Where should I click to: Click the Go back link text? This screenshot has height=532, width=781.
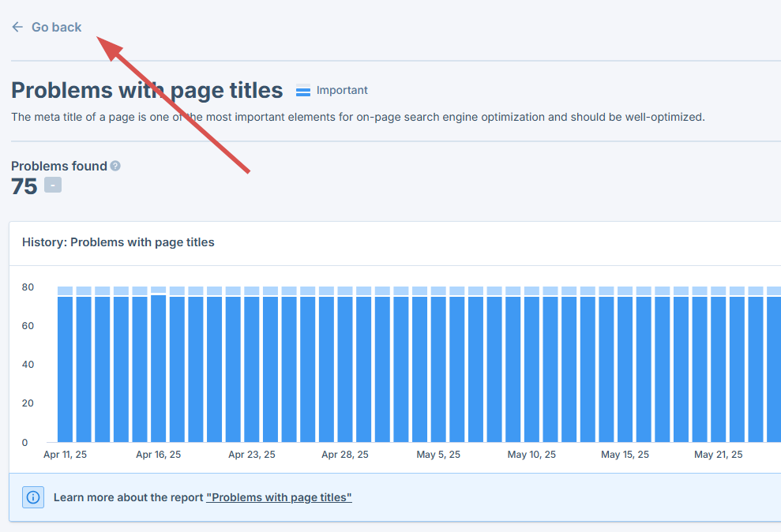(56, 27)
